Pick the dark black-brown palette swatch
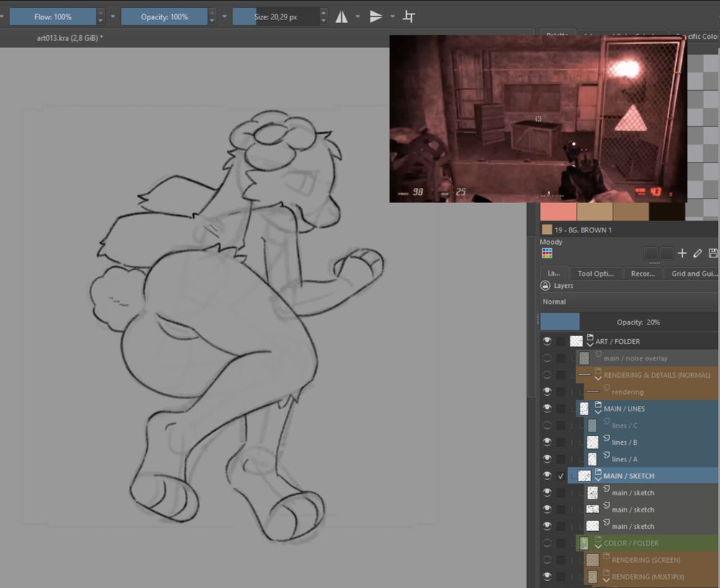720x588 pixels. click(667, 212)
